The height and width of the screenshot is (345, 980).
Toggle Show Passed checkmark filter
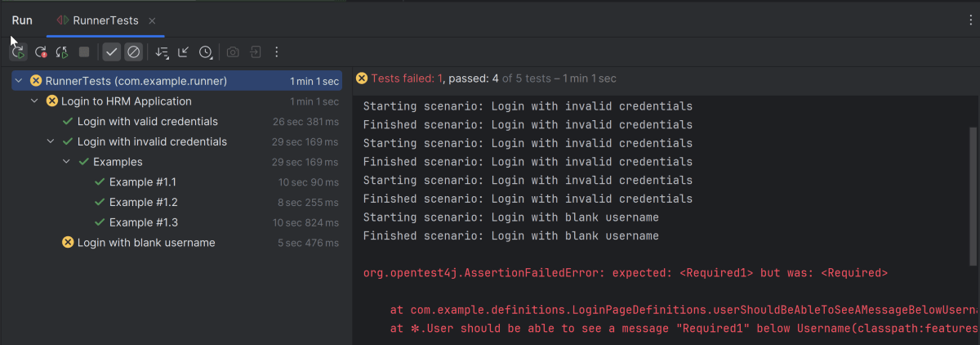click(112, 52)
